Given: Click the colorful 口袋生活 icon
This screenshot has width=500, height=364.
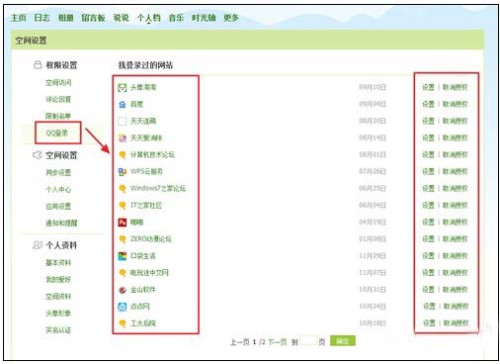Looking at the screenshot, I should click(x=122, y=256).
